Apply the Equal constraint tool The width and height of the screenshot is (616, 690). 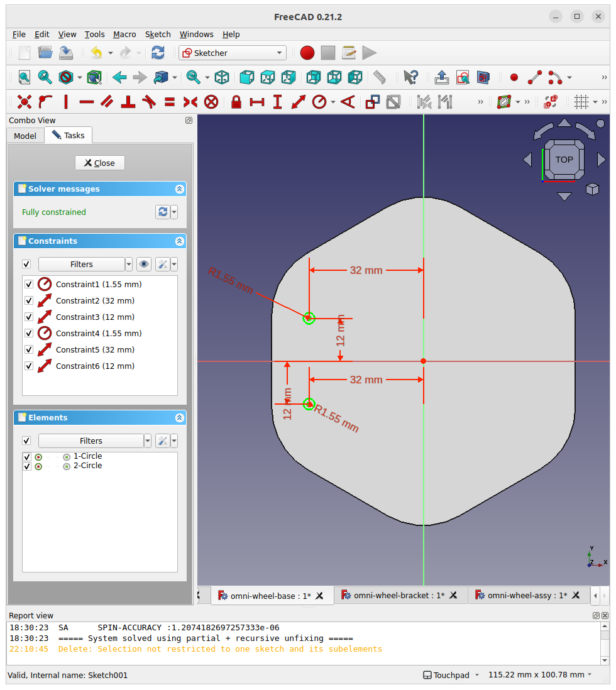tap(170, 102)
